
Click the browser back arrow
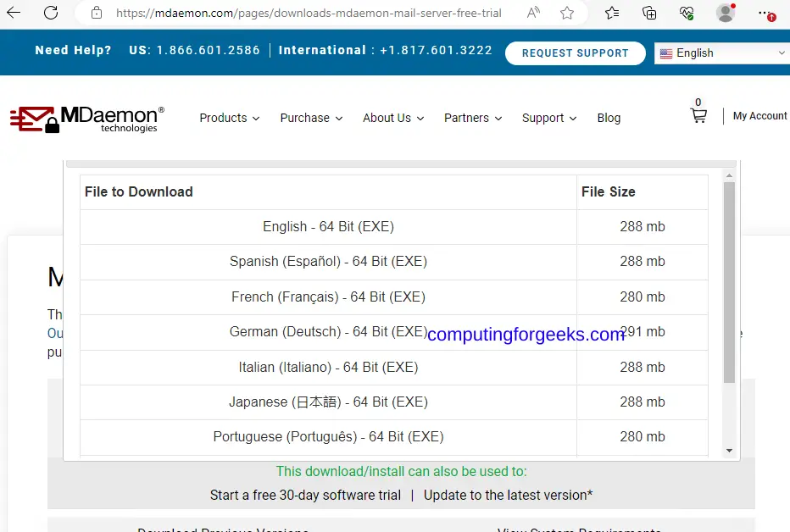(x=14, y=13)
